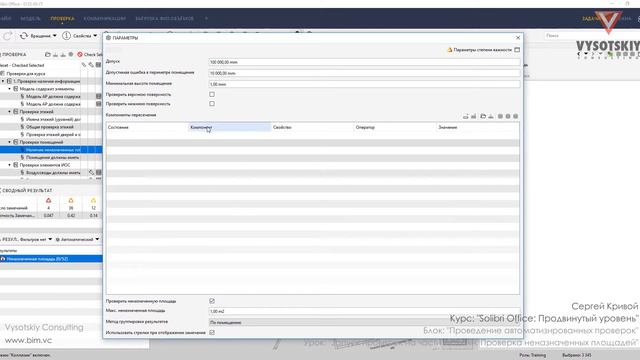Switch to the КОММУНИКАЦИЯ tab
The image size is (640, 360).
point(104,18)
